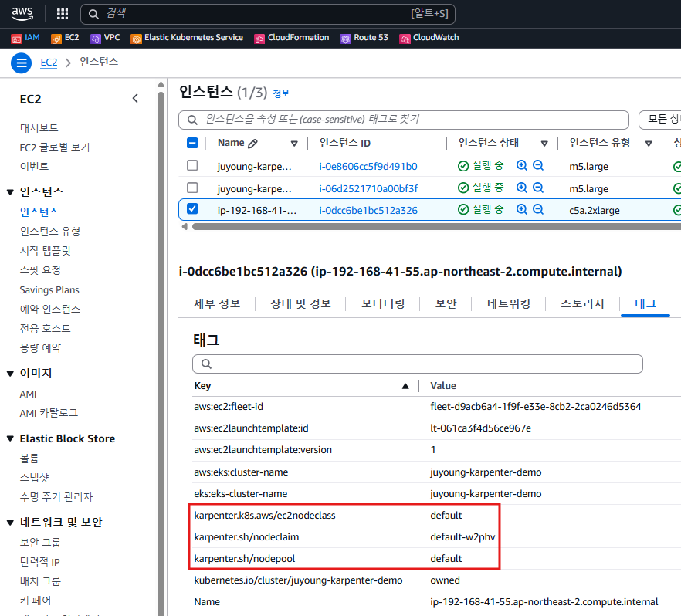Go to 대시보드 in sidebar

[x=39, y=128]
